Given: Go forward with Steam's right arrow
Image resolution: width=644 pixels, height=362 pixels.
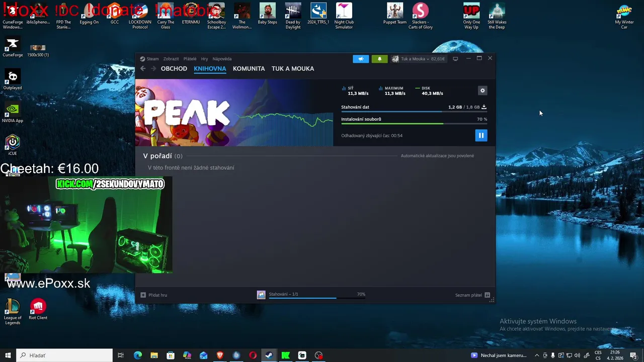Looking at the screenshot, I should pyautogui.click(x=153, y=68).
